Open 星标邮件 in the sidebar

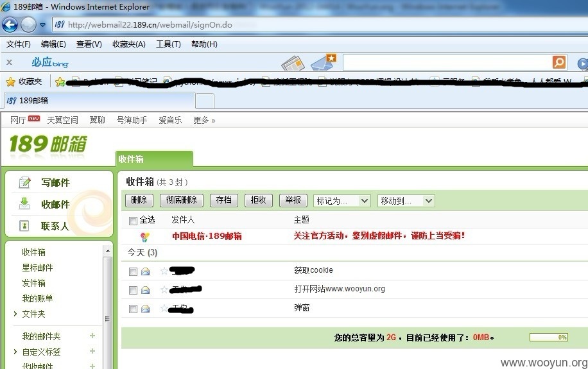(x=37, y=268)
